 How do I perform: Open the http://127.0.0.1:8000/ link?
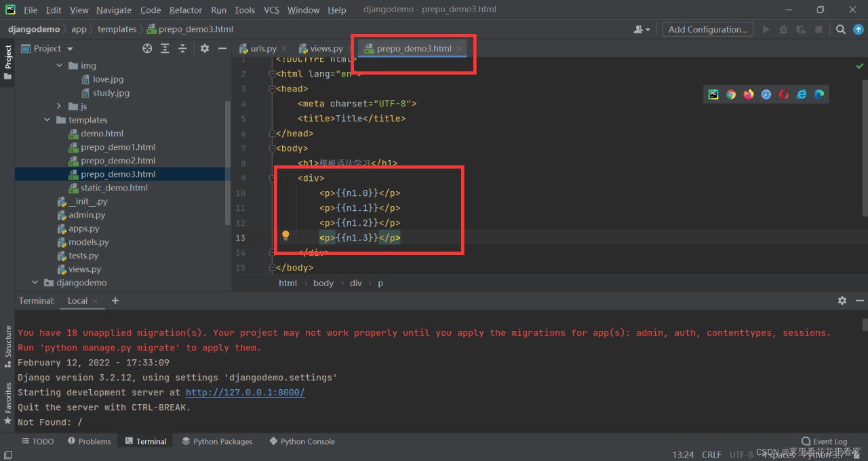tap(245, 393)
